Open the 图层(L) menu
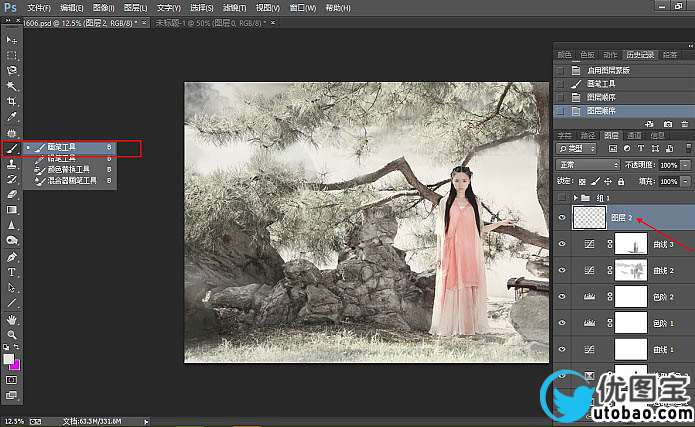This screenshot has width=695, height=427. point(135,8)
